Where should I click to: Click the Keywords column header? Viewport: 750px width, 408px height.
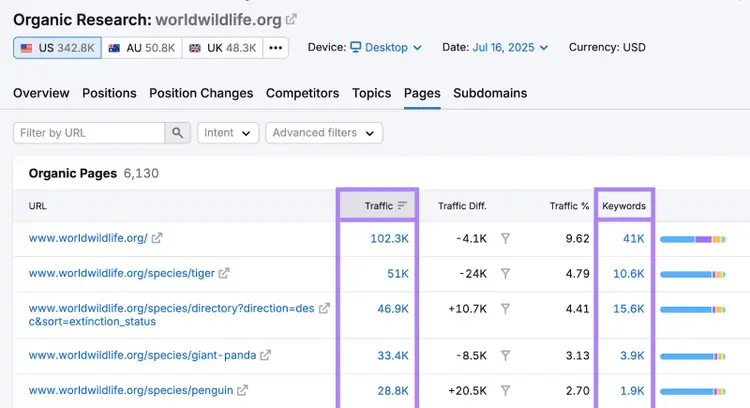[624, 206]
